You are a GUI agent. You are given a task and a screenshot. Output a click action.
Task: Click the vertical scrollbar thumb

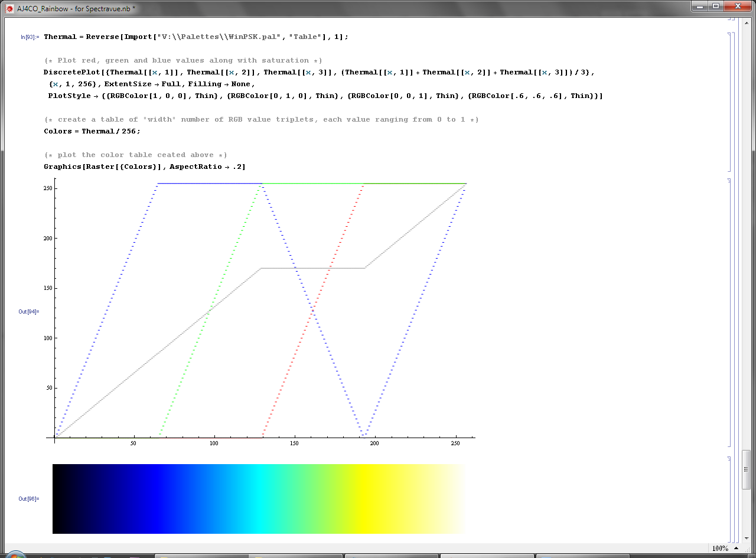747,469
